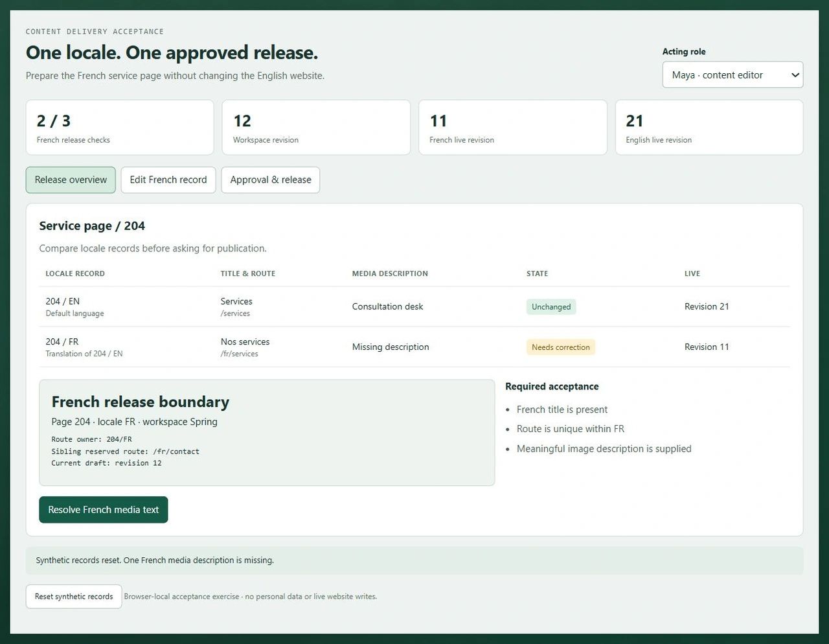Click Translation of 204 / EN subtext
This screenshot has height=644, width=829.
(x=84, y=354)
